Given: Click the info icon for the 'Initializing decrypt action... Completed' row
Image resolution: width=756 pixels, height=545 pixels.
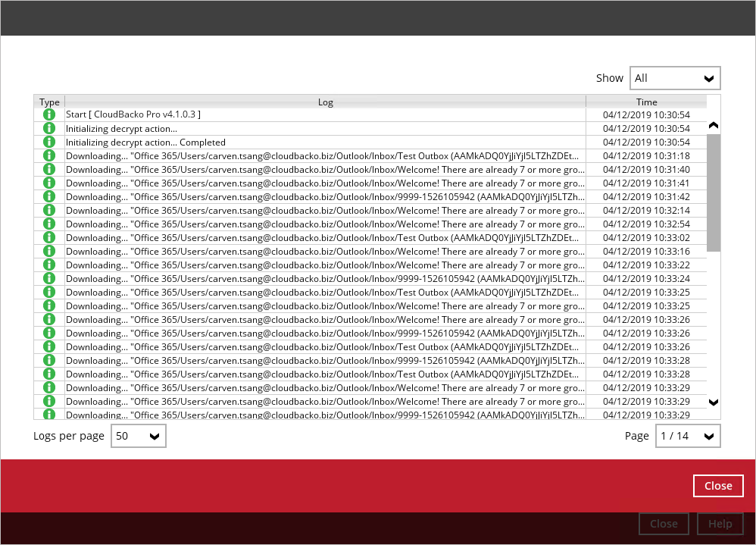Looking at the screenshot, I should coord(49,142).
